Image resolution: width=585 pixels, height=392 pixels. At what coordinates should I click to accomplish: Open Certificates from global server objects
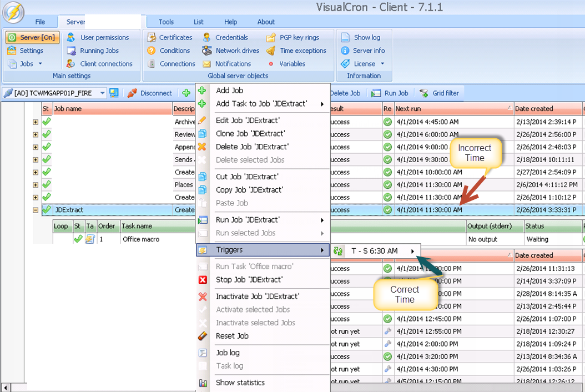point(170,37)
